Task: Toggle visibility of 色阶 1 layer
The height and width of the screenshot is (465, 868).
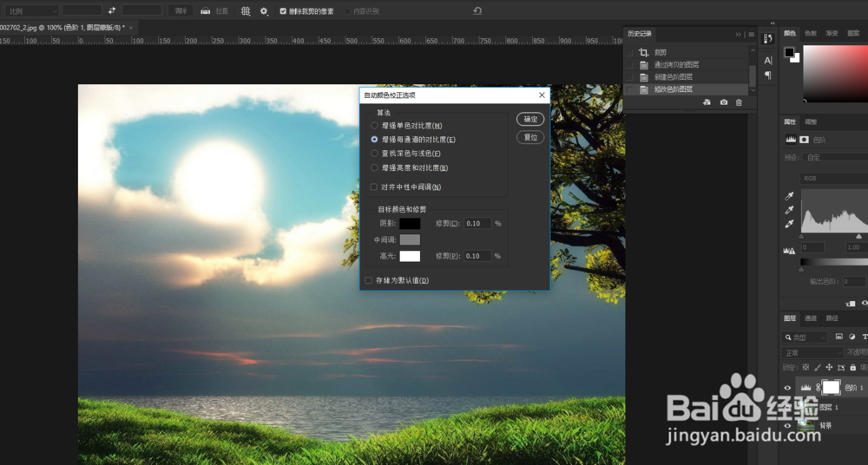Action: click(787, 388)
